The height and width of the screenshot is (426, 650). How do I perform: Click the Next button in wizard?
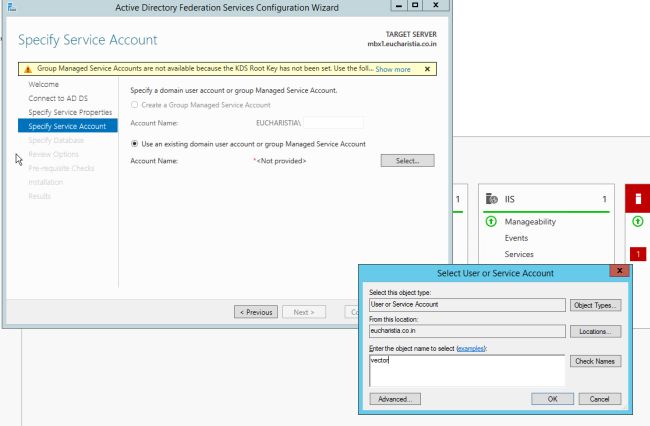pyautogui.click(x=304, y=312)
